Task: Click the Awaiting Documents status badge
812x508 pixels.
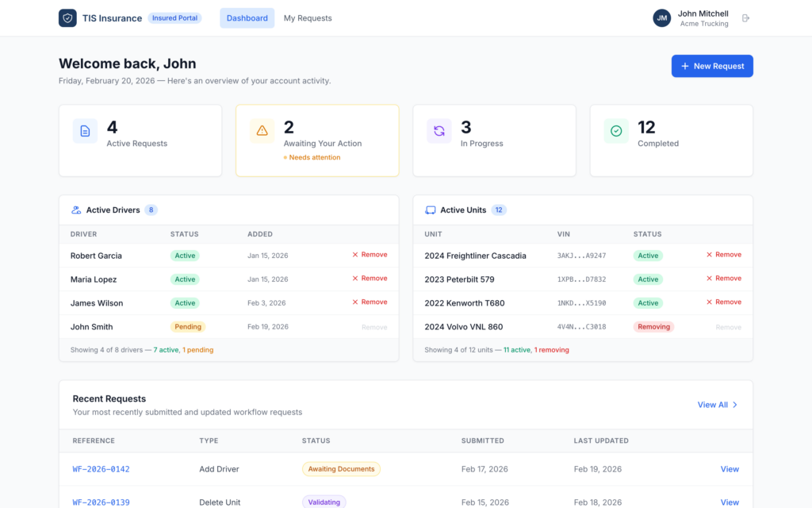Action: click(x=341, y=469)
